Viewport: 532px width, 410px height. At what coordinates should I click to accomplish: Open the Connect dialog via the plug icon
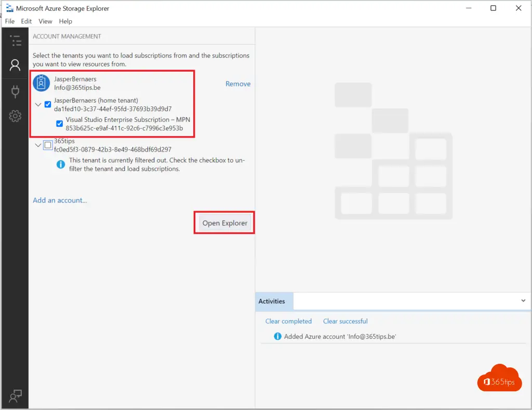coord(15,91)
